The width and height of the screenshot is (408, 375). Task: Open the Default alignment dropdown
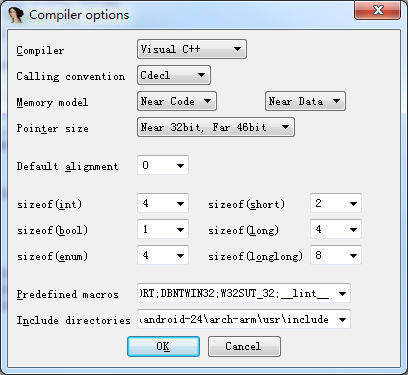tap(163, 165)
